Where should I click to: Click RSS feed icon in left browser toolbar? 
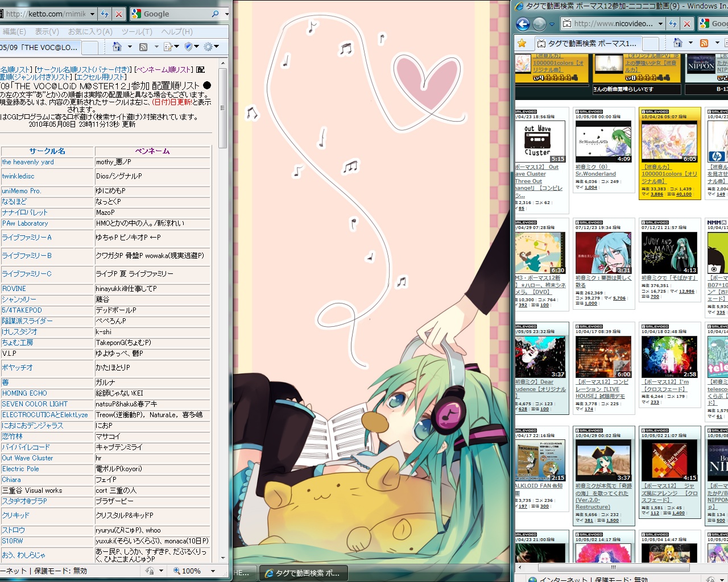143,47
